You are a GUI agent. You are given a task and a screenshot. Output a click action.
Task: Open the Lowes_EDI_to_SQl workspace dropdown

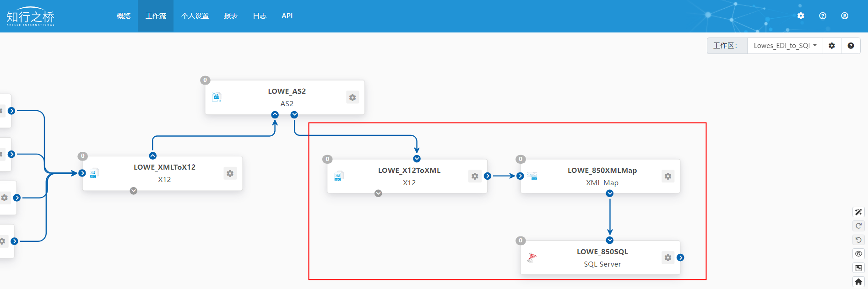(x=785, y=46)
